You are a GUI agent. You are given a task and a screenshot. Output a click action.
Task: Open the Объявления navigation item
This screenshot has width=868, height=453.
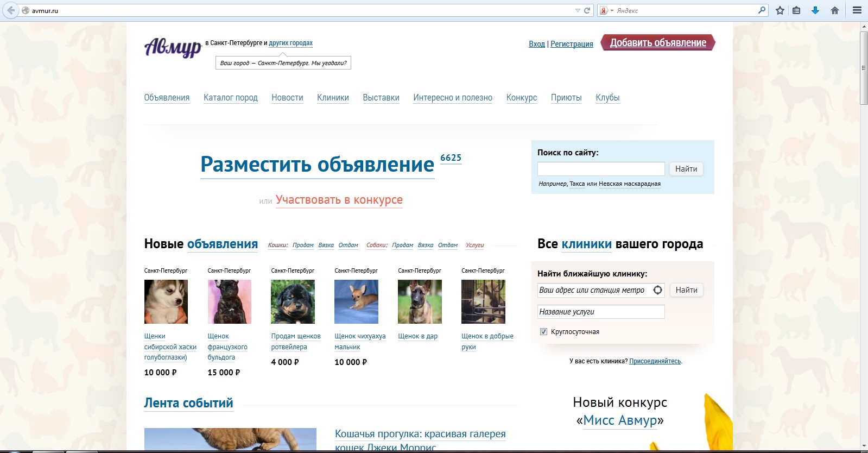pyautogui.click(x=167, y=98)
